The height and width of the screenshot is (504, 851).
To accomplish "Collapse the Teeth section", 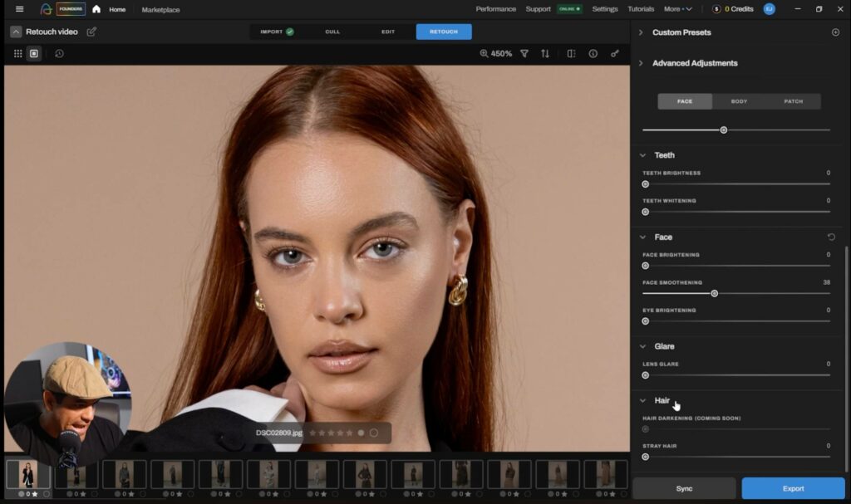I will 643,154.
